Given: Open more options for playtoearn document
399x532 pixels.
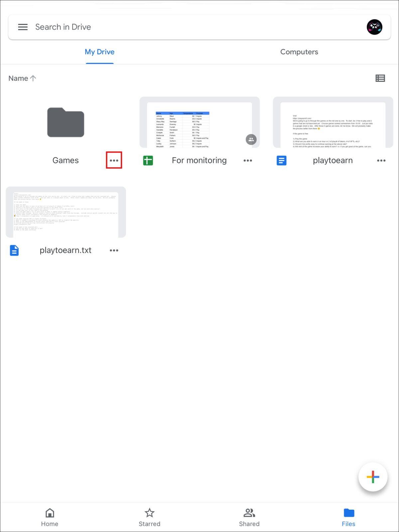Looking at the screenshot, I should (381, 160).
